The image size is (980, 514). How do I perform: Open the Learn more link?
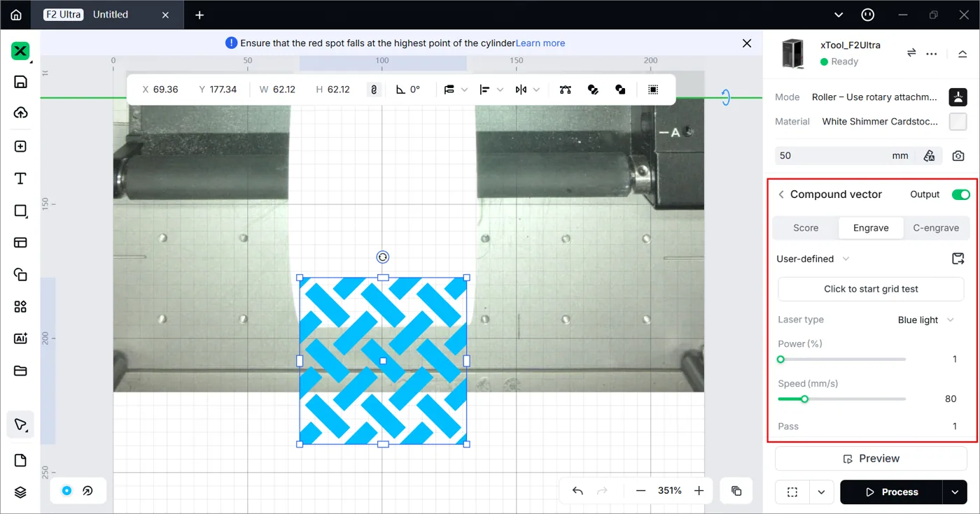(540, 43)
